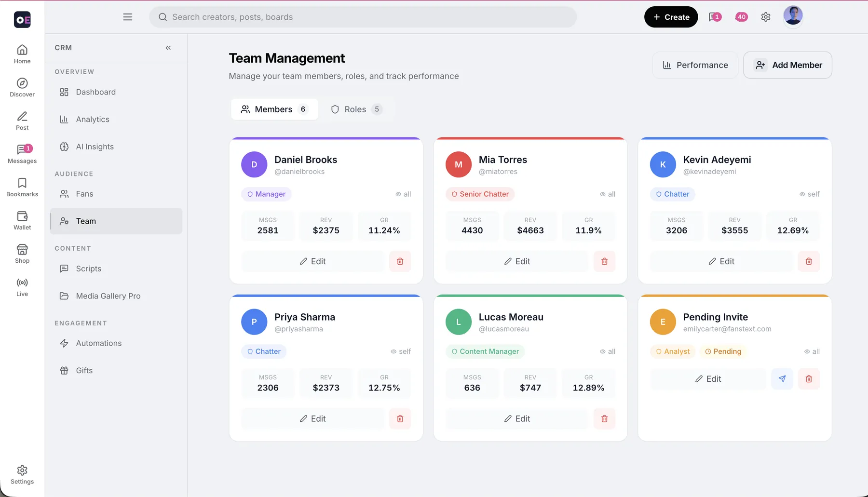Delete Pending Invite with trash icon
The height and width of the screenshot is (497, 868).
tap(809, 379)
